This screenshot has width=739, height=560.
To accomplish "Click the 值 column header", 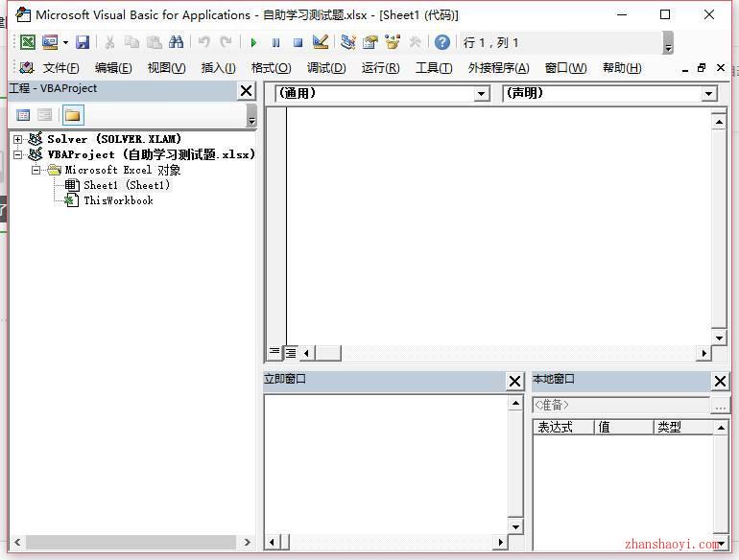I will point(624,427).
